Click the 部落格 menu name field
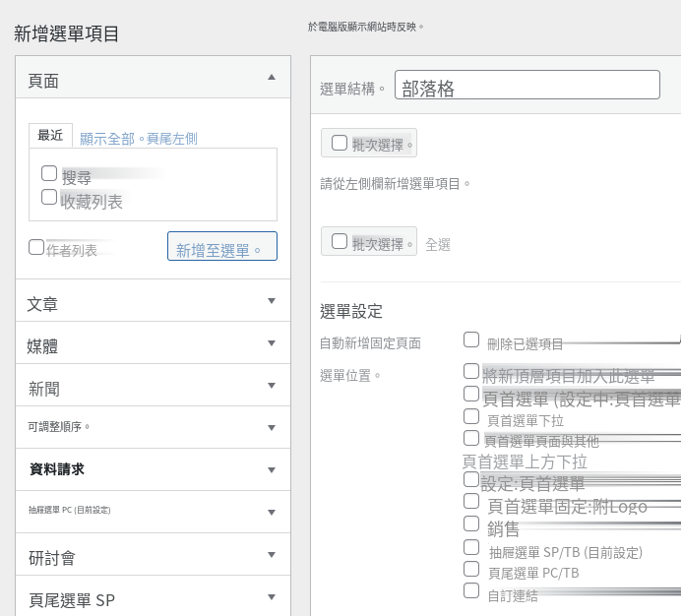The height and width of the screenshot is (616, 681). point(527,85)
